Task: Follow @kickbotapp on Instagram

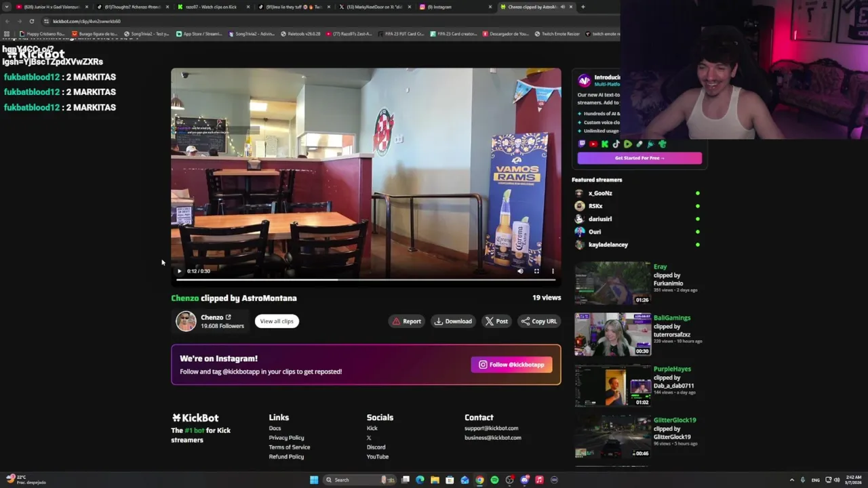Action: pyautogui.click(x=511, y=365)
